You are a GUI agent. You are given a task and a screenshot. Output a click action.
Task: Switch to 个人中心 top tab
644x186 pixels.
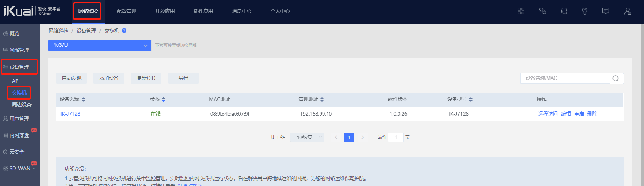coord(280,11)
